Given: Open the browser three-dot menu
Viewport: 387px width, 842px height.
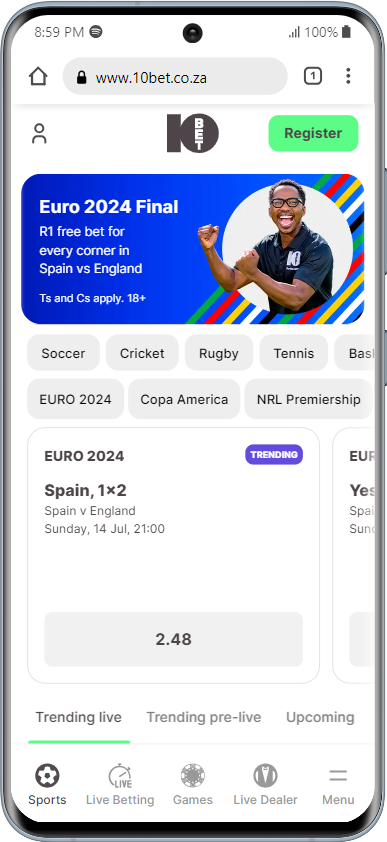Looking at the screenshot, I should [x=348, y=76].
